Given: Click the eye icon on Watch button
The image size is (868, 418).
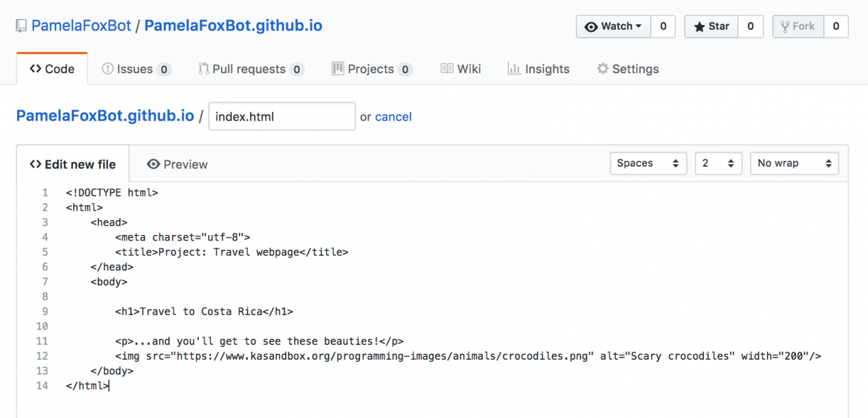Looking at the screenshot, I should [591, 26].
